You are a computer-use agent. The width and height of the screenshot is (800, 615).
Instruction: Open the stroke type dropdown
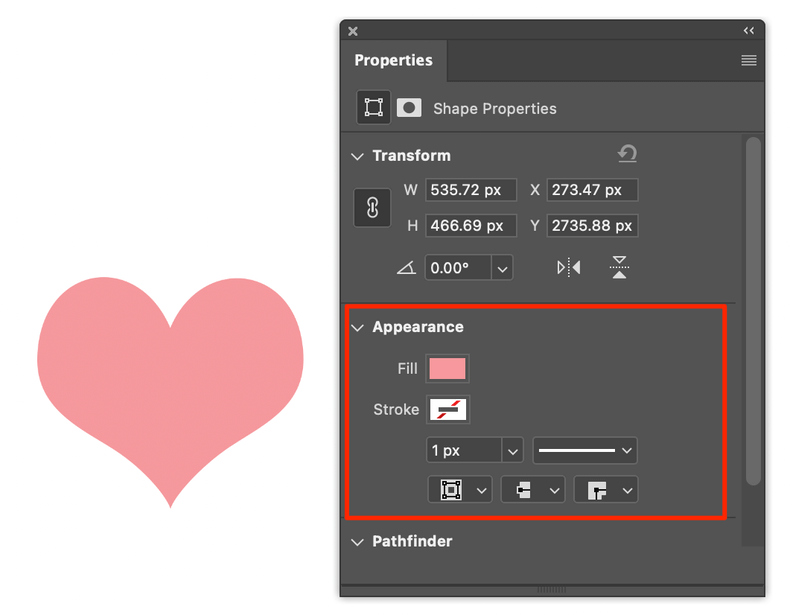pyautogui.click(x=584, y=450)
